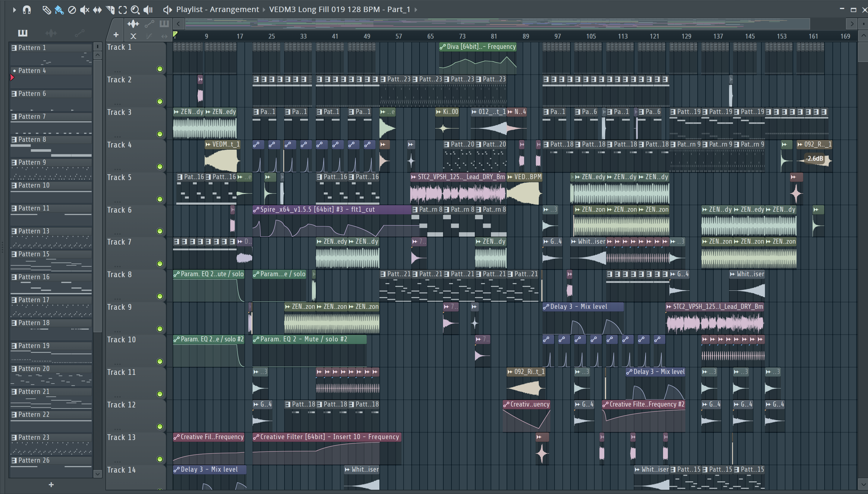Click the crossfade X icon under clip focus

[x=133, y=36]
